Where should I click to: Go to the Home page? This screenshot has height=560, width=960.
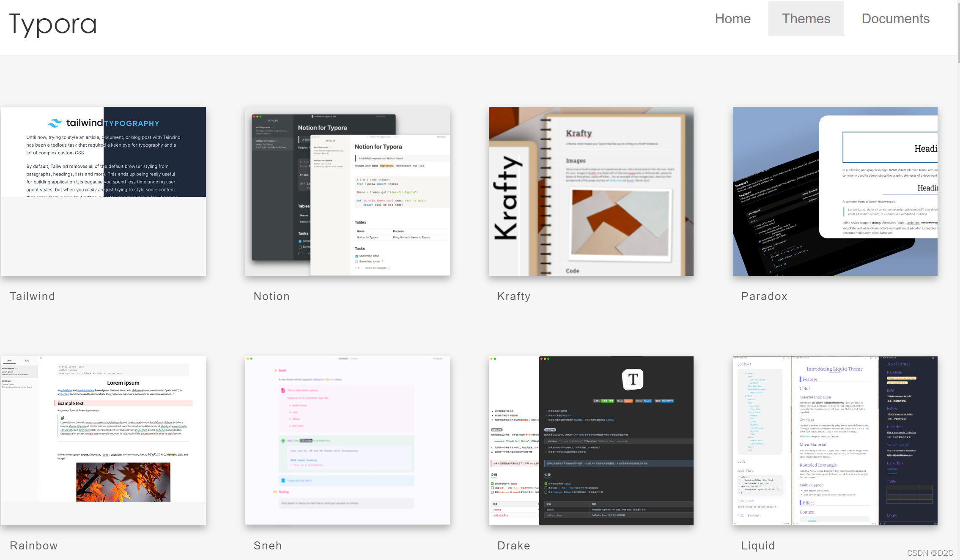click(732, 19)
